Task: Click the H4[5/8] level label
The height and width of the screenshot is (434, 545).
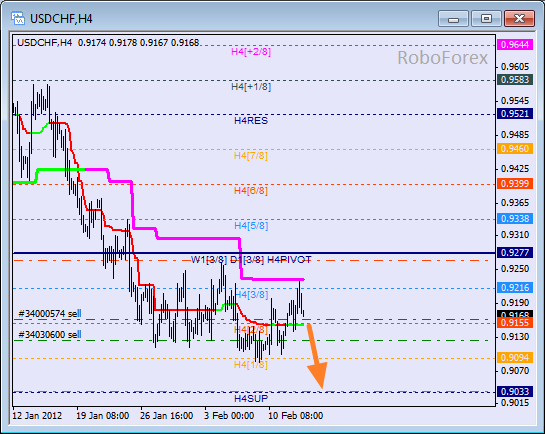Action: pyautogui.click(x=251, y=226)
